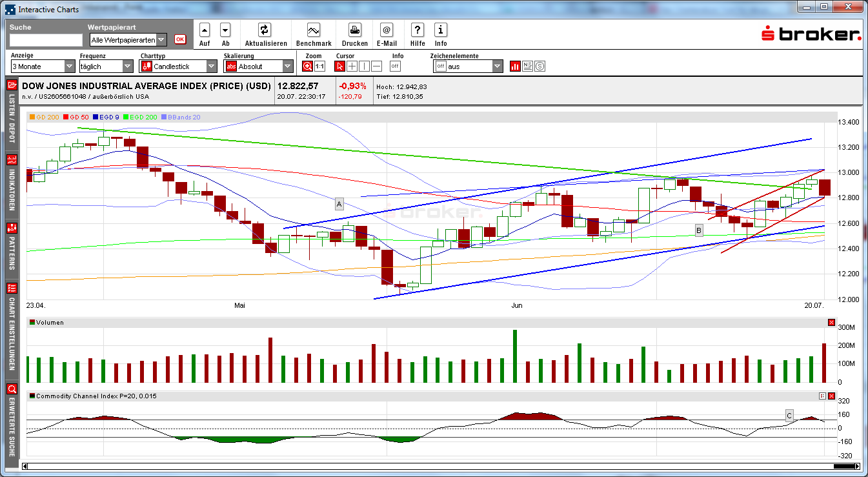Click the B marker on the chart
The height and width of the screenshot is (477, 868).
(x=699, y=230)
